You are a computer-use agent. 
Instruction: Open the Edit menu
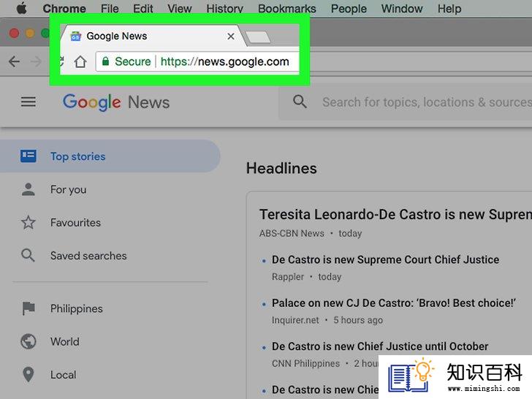pos(142,9)
